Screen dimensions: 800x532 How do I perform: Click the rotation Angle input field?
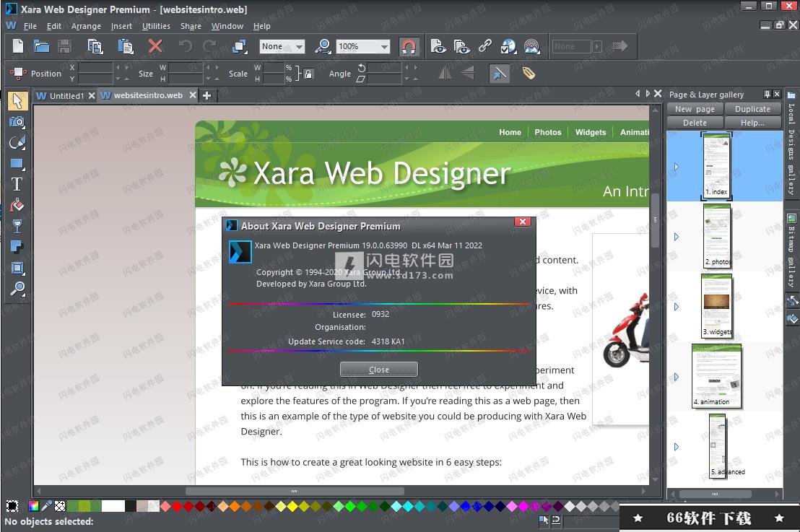click(x=383, y=67)
